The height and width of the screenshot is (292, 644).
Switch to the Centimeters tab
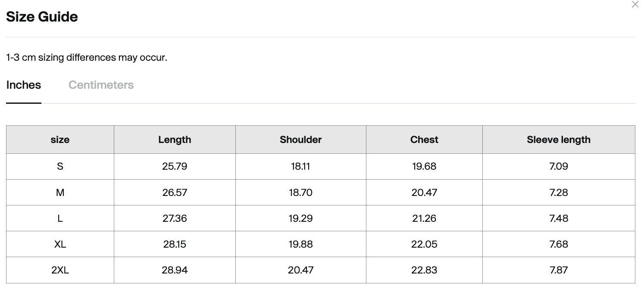pyautogui.click(x=101, y=85)
